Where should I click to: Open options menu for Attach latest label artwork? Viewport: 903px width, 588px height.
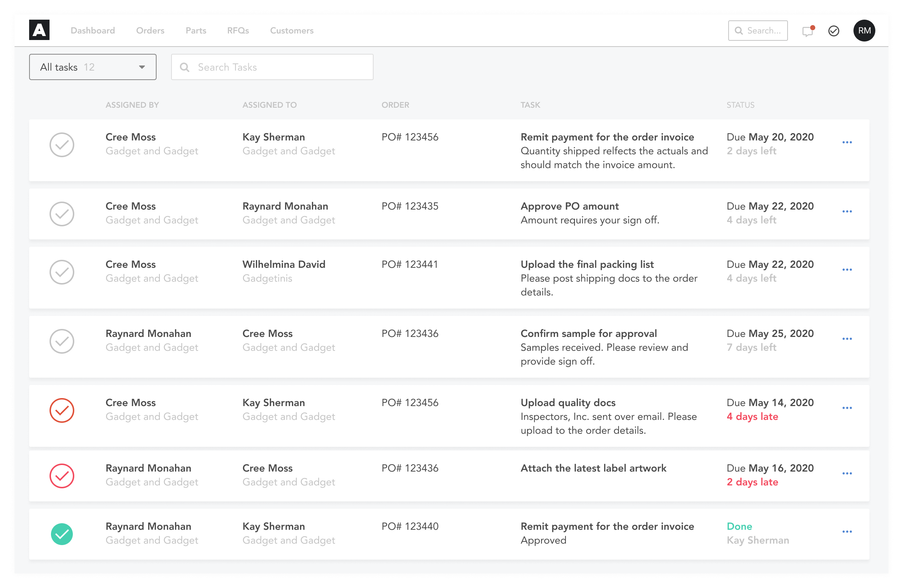pyautogui.click(x=847, y=474)
